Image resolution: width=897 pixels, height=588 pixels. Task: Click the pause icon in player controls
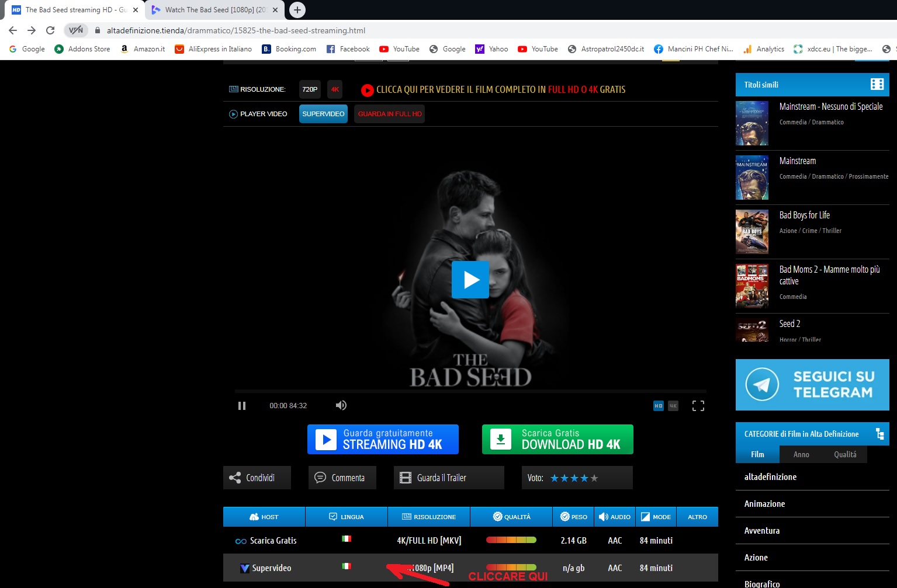pos(242,406)
